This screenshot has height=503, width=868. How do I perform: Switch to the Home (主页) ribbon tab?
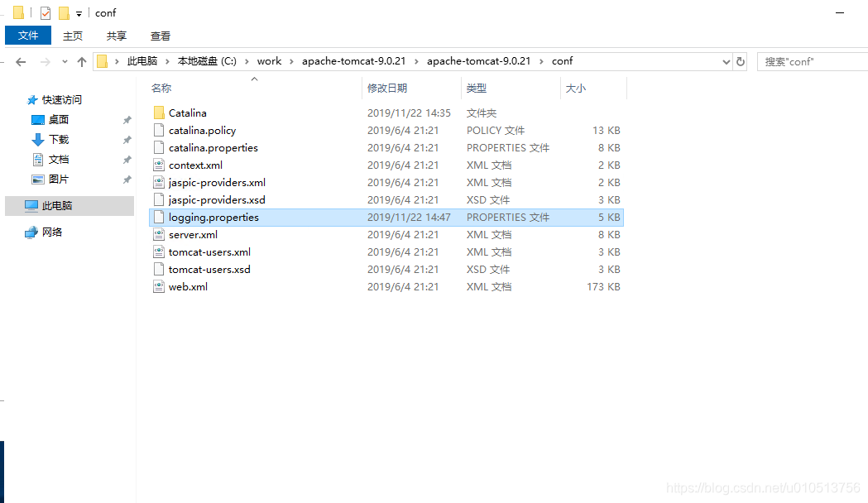pyautogui.click(x=73, y=36)
